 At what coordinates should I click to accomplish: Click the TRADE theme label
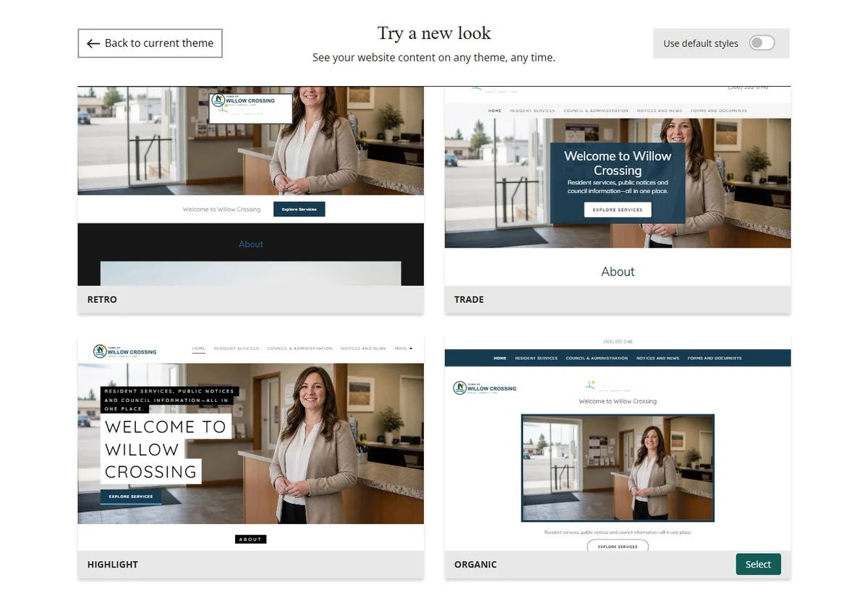(469, 299)
